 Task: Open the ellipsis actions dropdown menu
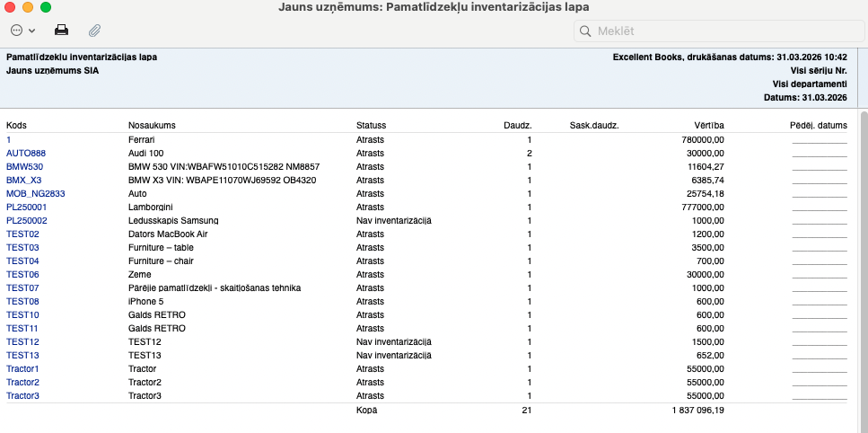(x=22, y=30)
